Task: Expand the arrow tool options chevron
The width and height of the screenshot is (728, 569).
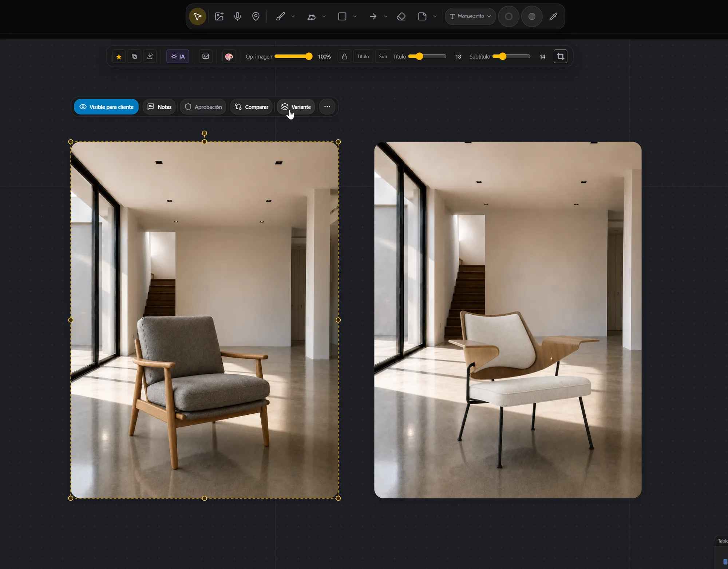Action: 385,16
